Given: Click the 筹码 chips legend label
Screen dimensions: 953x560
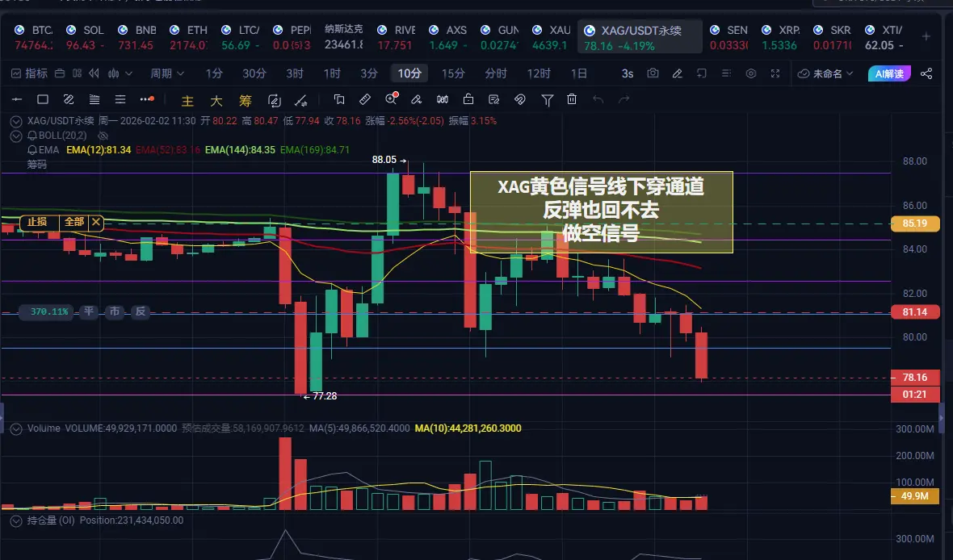Looking at the screenshot, I should click(x=36, y=165).
